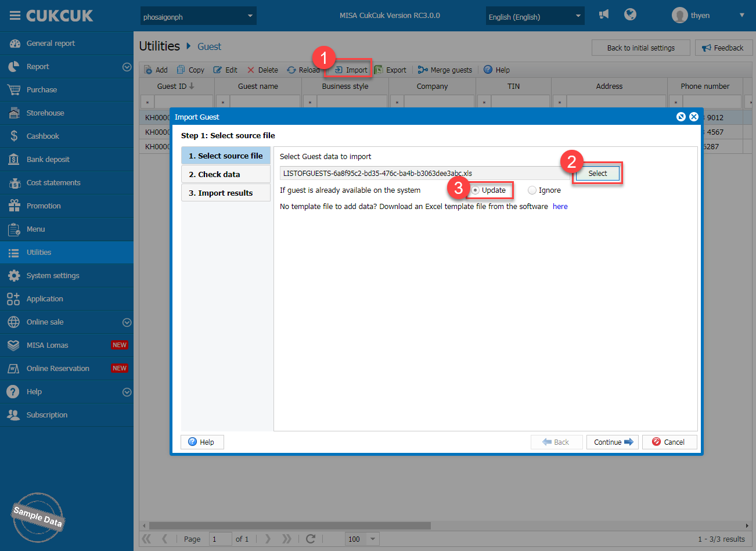Open the English language dropdown

(x=535, y=16)
